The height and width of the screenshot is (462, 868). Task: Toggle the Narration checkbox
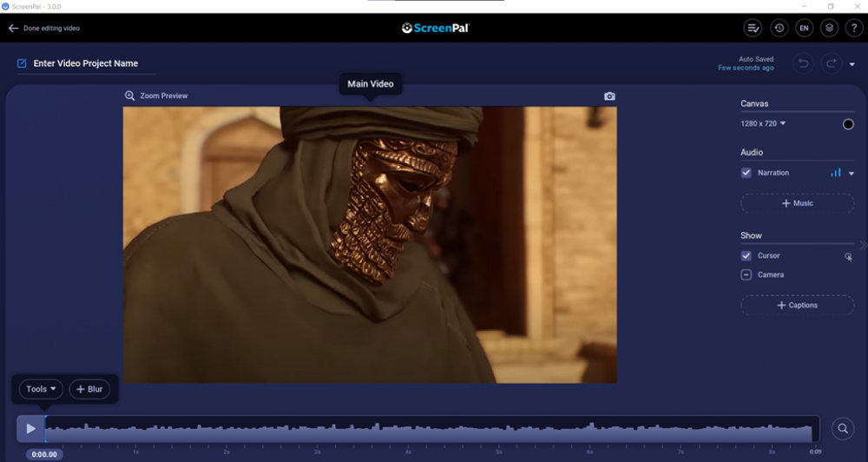pyautogui.click(x=746, y=173)
